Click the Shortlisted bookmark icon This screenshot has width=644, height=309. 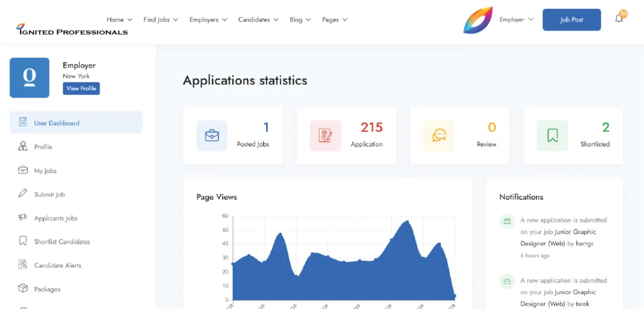pyautogui.click(x=552, y=136)
